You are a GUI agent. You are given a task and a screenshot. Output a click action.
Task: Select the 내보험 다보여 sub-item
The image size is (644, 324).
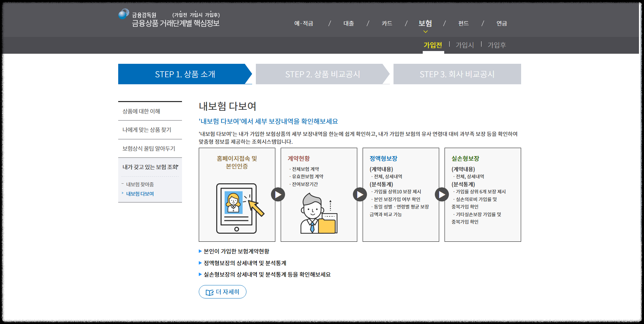(x=140, y=194)
